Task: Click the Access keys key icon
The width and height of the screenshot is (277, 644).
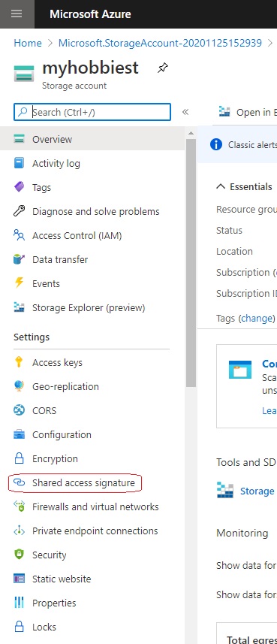Action: (19, 362)
